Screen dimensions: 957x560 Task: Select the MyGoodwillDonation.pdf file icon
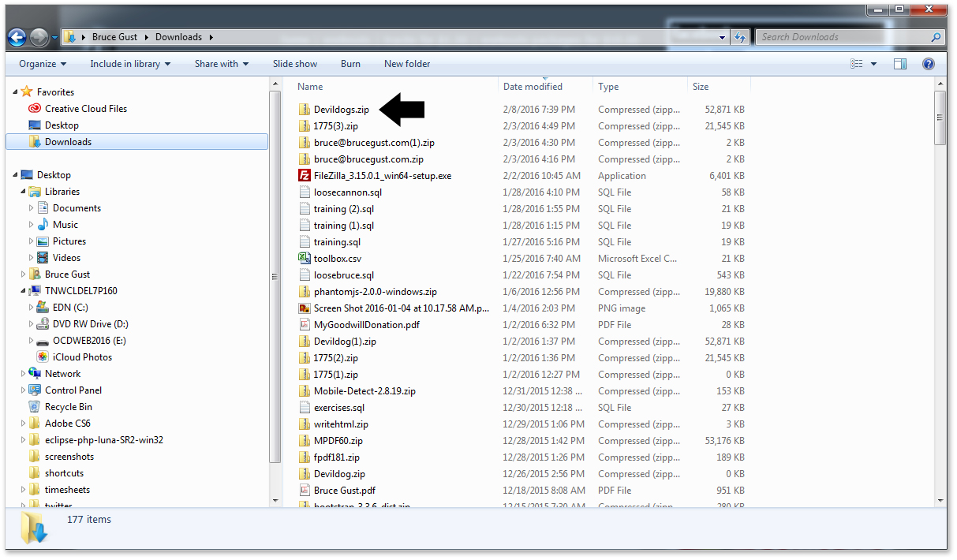pyautogui.click(x=305, y=324)
